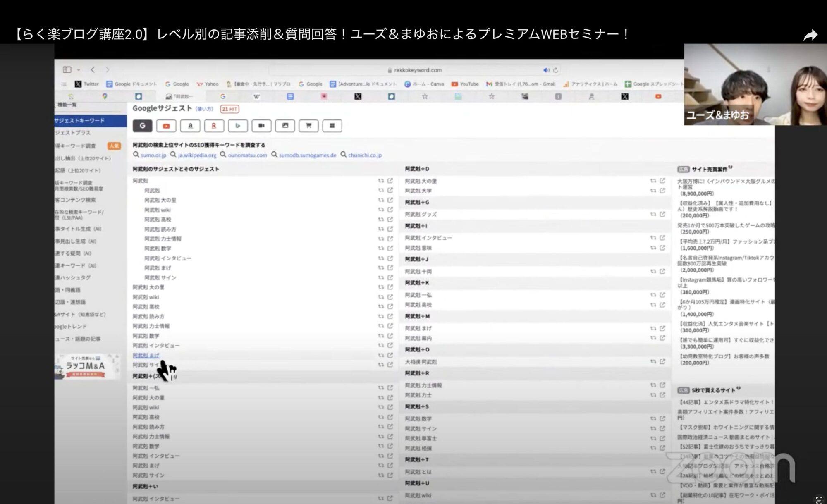Viewport: 827px width, 504px height.
Task: Switch to the Wikipedia browser tab
Action: 256,96
